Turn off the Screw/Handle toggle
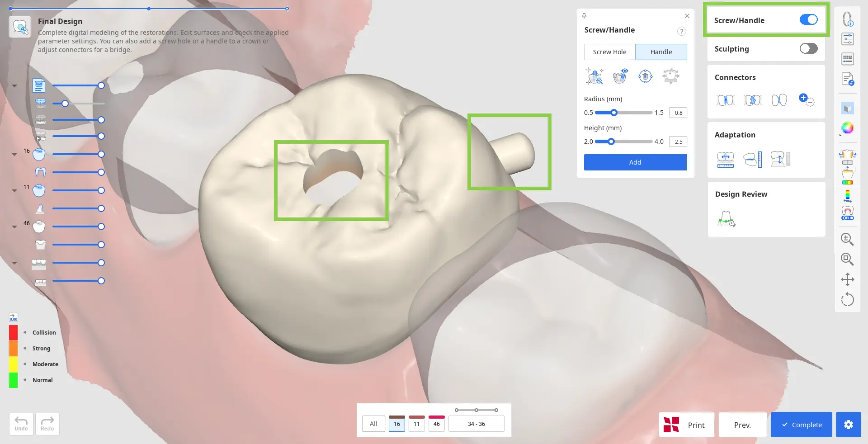Screen dimensions: 868x444 (808, 20)
